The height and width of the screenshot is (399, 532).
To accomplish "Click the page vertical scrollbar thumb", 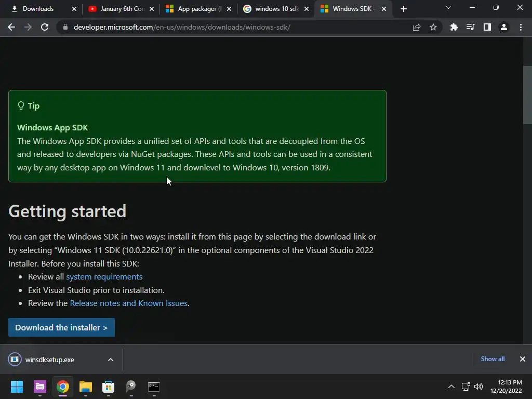I will click(x=527, y=95).
